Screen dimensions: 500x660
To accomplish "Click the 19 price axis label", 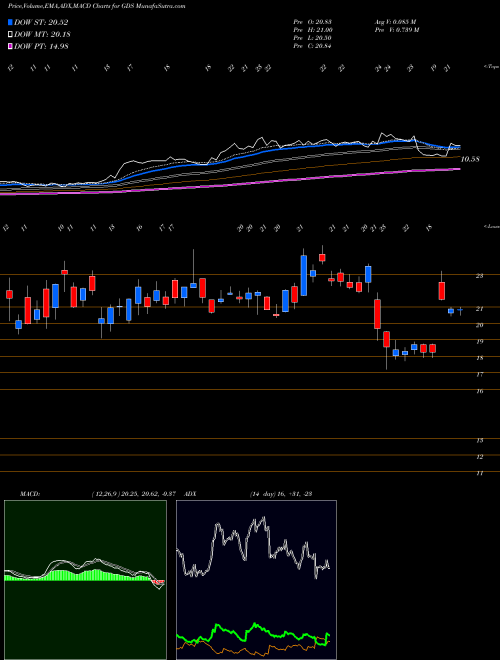I will point(479,342).
